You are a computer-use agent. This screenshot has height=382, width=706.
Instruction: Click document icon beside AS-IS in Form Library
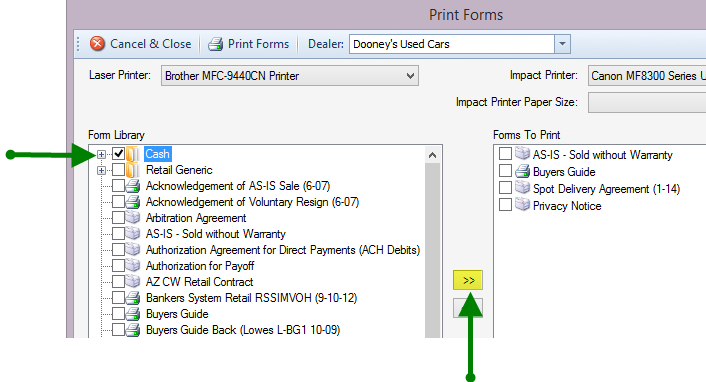click(x=133, y=233)
